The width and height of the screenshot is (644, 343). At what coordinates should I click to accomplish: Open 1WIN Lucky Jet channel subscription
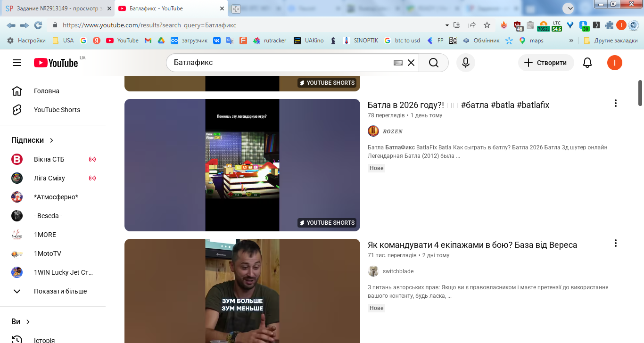point(53,272)
